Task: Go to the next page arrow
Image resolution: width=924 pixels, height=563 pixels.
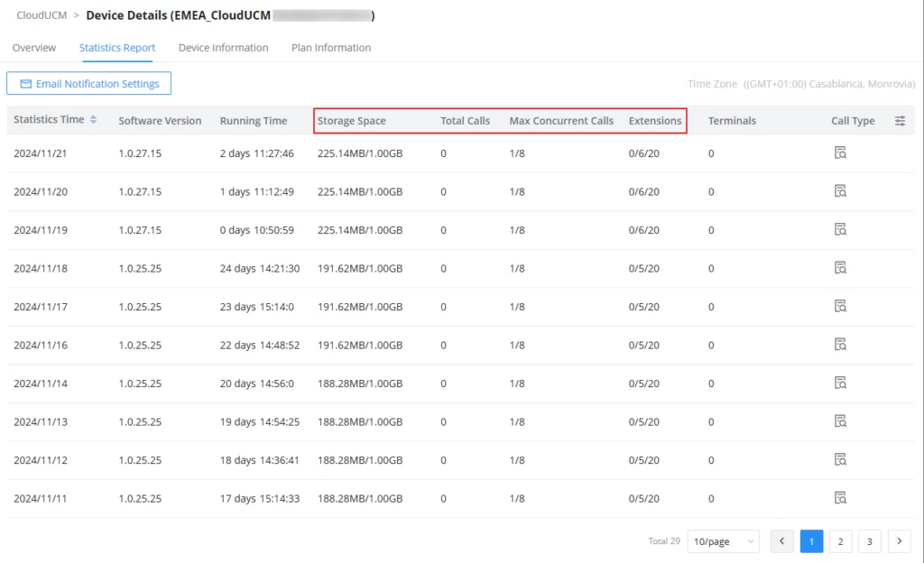Action: pyautogui.click(x=900, y=541)
